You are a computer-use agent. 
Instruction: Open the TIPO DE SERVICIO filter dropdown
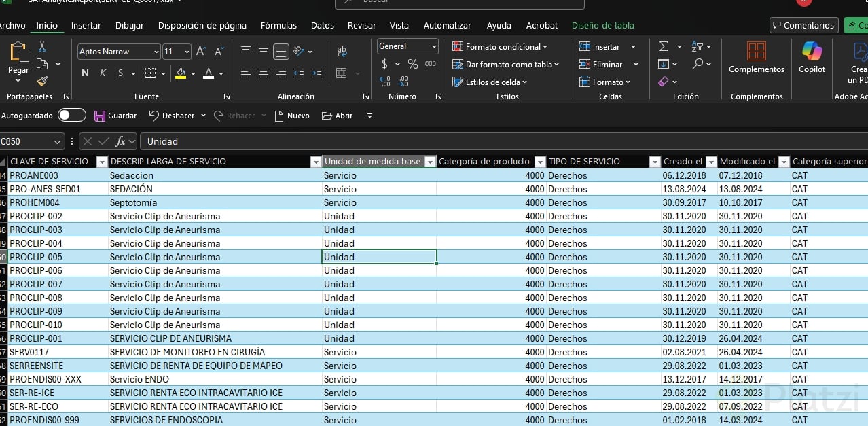click(655, 162)
